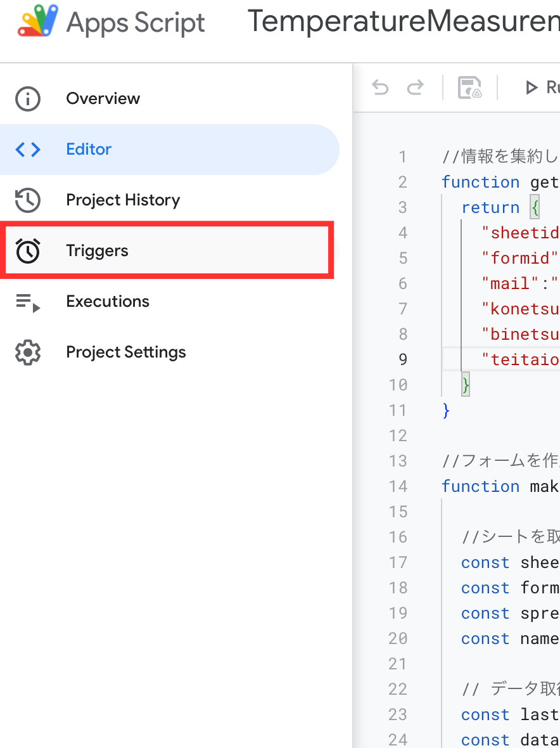Save the project with the disk icon
This screenshot has height=748, width=560.
469,87
